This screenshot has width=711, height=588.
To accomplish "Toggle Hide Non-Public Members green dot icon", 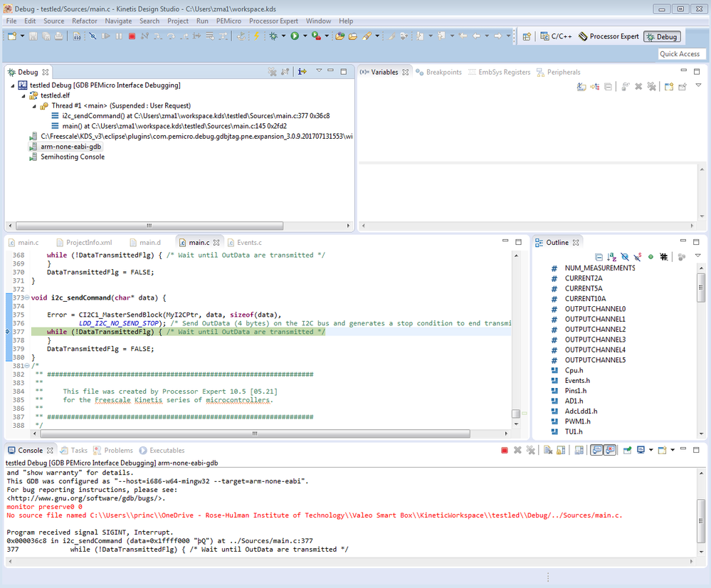I will tap(651, 257).
